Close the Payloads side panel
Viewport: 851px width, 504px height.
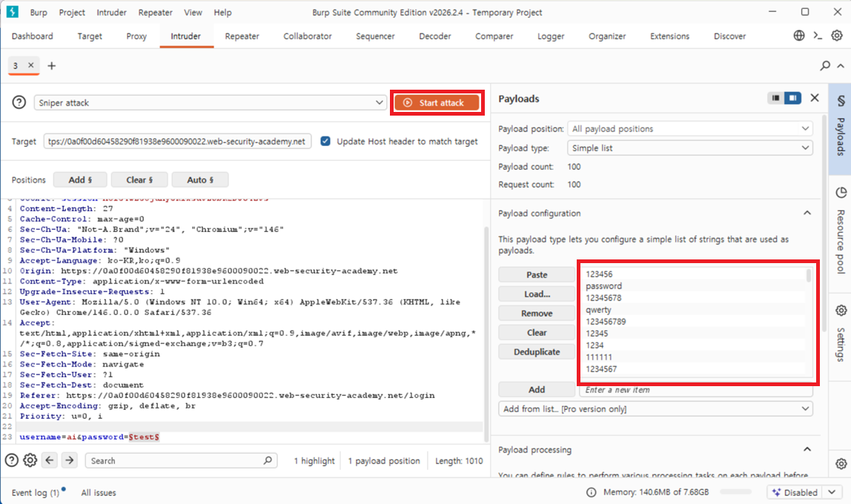coord(815,98)
